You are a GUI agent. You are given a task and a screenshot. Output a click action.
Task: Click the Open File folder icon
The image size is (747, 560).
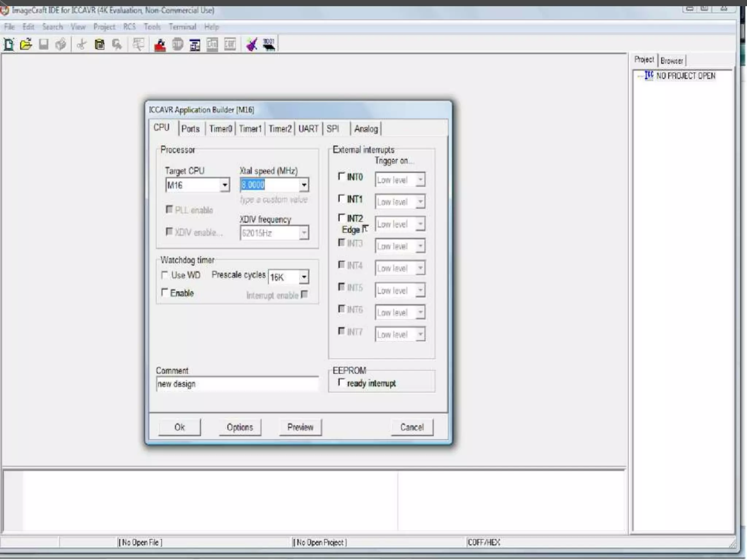[x=26, y=44]
